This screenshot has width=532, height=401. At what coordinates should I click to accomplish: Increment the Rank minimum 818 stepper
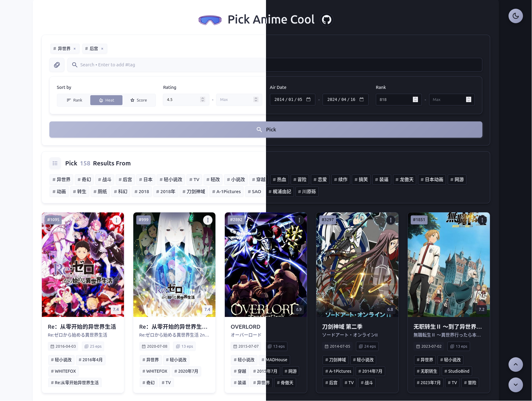[415, 98]
